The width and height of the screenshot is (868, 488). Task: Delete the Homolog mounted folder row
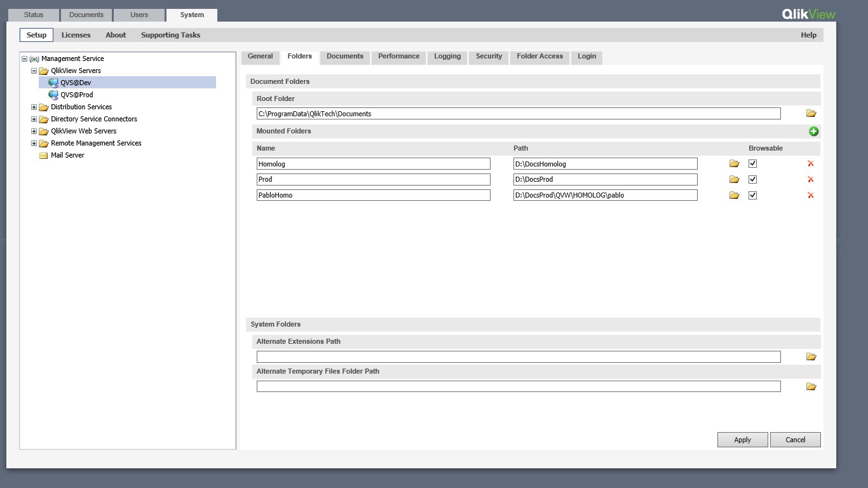pyautogui.click(x=810, y=164)
